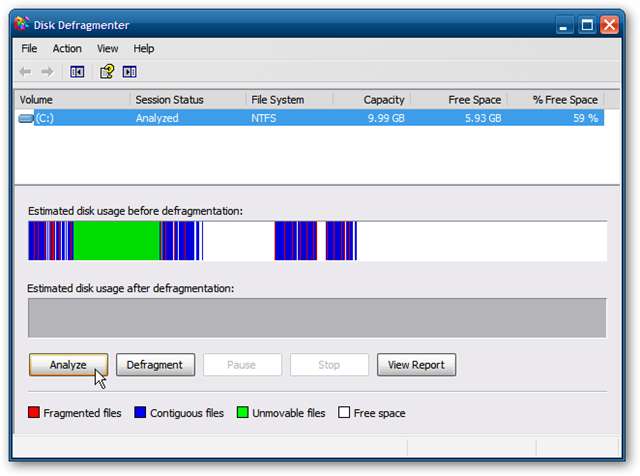Viewport: 640px width, 476px height.
Task: Click the red Fragmented files legend swatch
Action: (35, 413)
